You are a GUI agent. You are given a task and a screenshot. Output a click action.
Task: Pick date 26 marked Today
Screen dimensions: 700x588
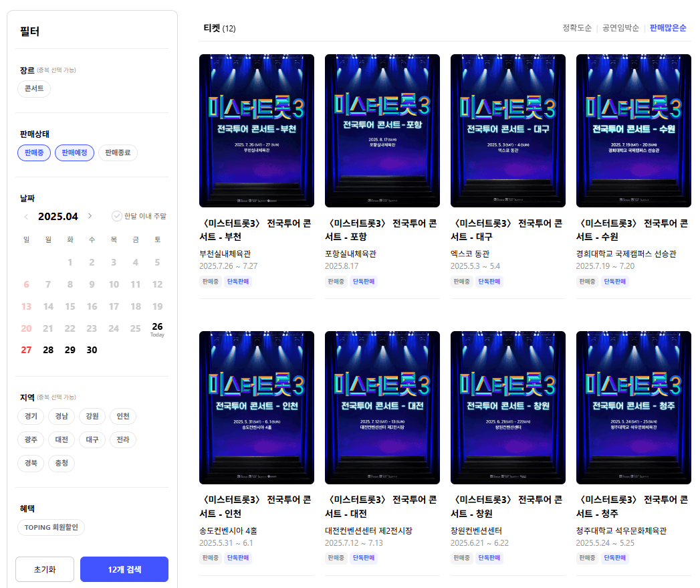coord(157,329)
